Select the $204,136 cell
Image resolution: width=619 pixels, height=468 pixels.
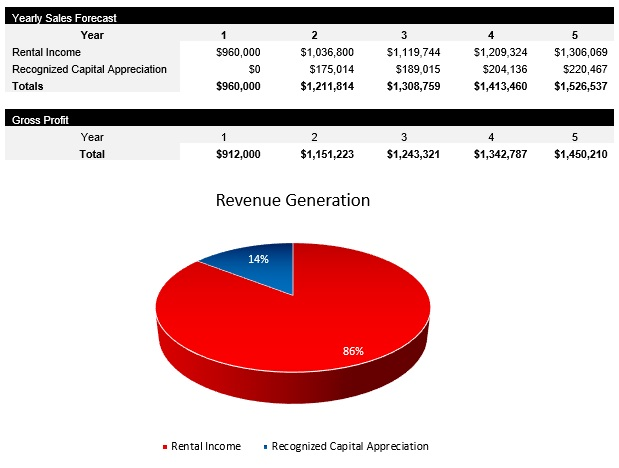[505, 69]
